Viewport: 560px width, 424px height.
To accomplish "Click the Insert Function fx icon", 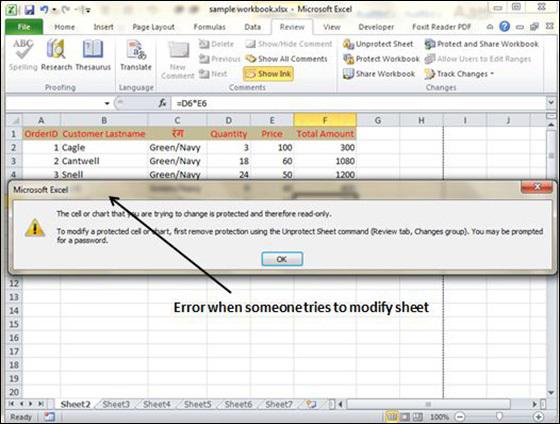I will pyautogui.click(x=162, y=103).
